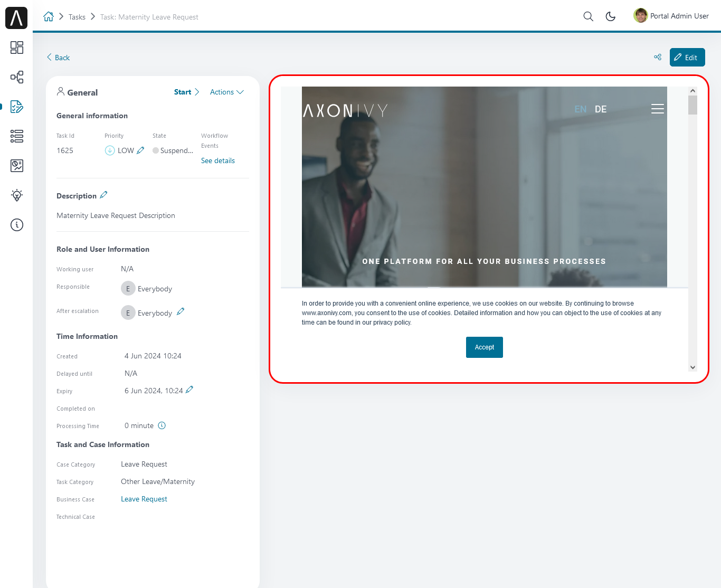Click Portal Admin User name
Image resolution: width=721 pixels, height=588 pixels.
[x=679, y=16]
